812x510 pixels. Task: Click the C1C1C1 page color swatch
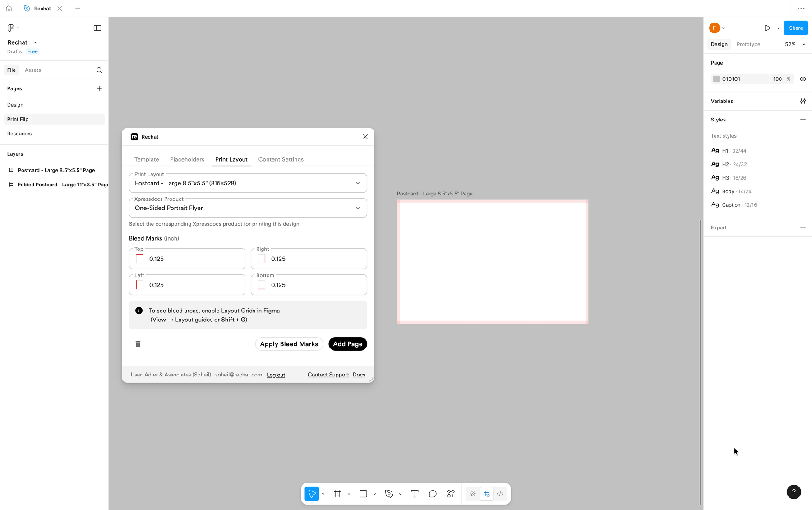(x=716, y=79)
